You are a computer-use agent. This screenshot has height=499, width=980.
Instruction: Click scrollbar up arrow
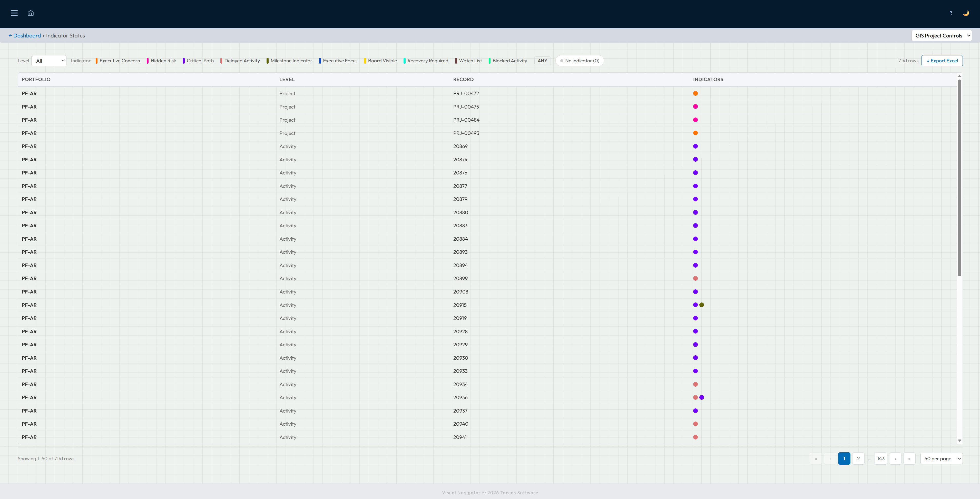click(x=959, y=76)
